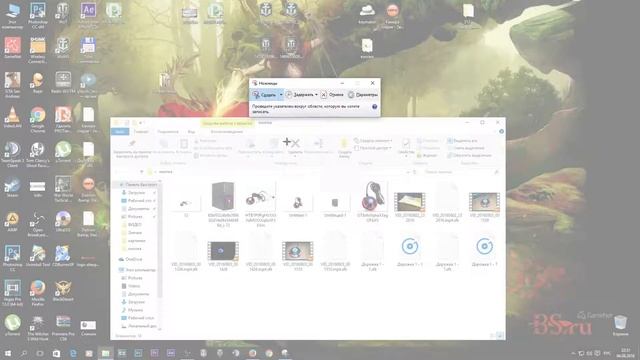
Task: Open the AIMP desktop icon
Action: [12, 219]
